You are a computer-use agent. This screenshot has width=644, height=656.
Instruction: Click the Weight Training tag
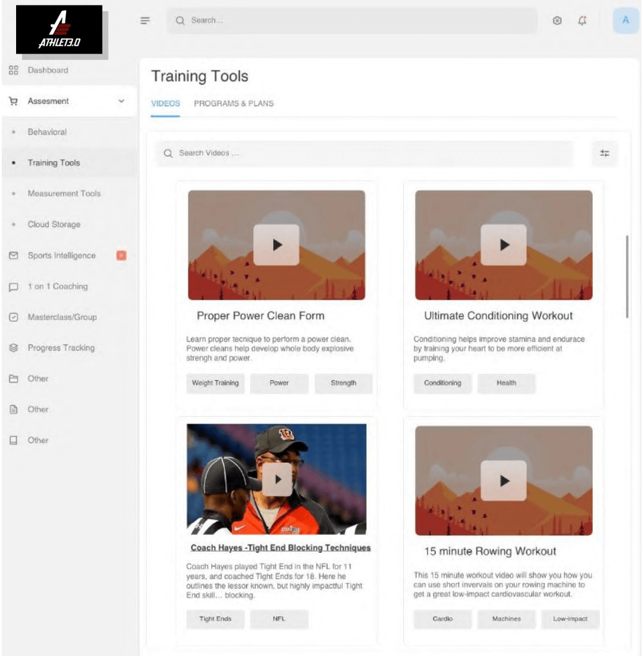click(215, 383)
